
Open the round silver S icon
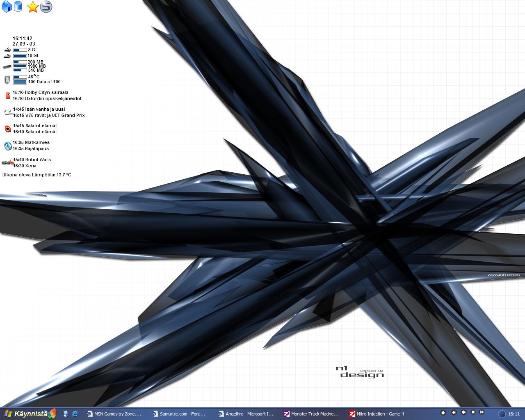coord(46,7)
